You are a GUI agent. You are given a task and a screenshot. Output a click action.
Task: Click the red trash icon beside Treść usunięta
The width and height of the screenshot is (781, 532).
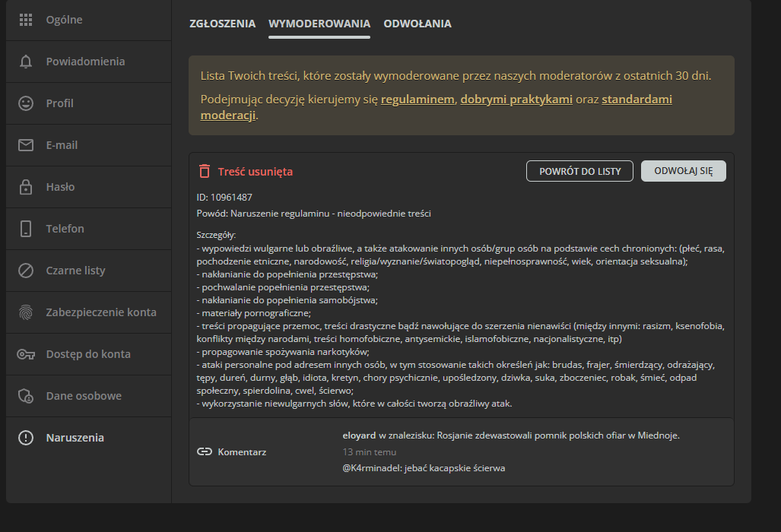click(x=204, y=171)
